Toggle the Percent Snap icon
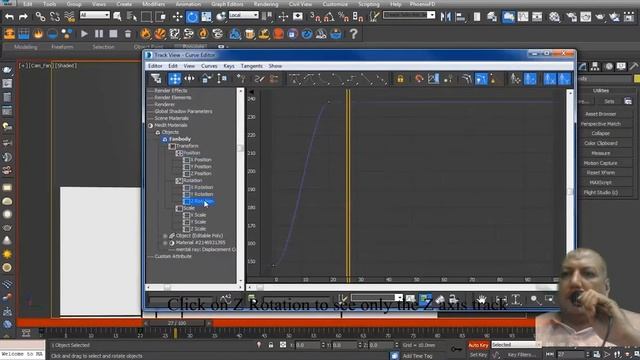 click(x=343, y=17)
